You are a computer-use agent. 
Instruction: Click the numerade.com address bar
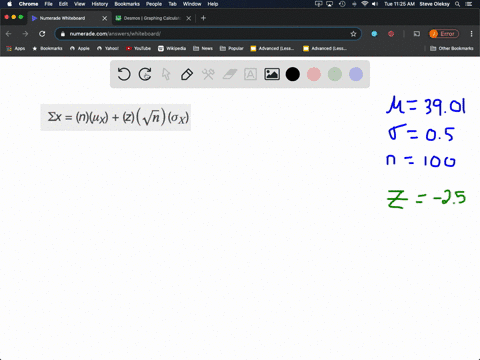pyautogui.click(x=207, y=34)
